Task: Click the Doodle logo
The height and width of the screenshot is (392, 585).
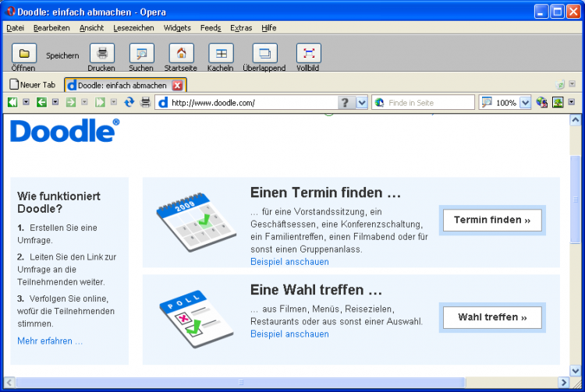Action: click(x=65, y=131)
